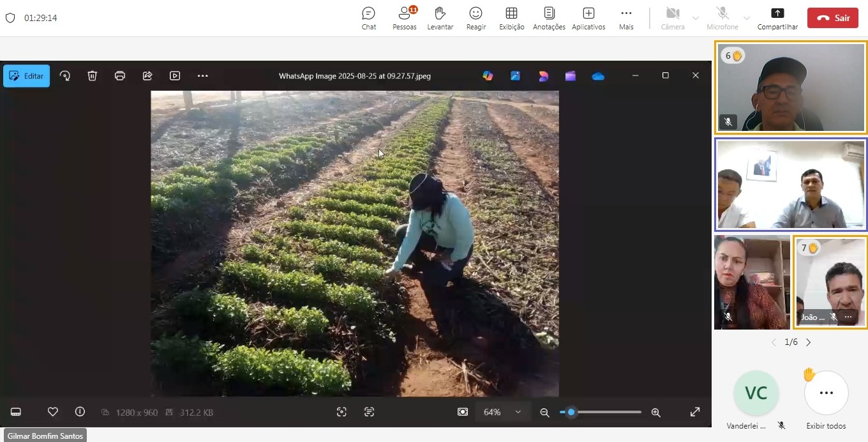This screenshot has width=868, height=442.
Task: Click the Editar image button
Action: tap(26, 76)
